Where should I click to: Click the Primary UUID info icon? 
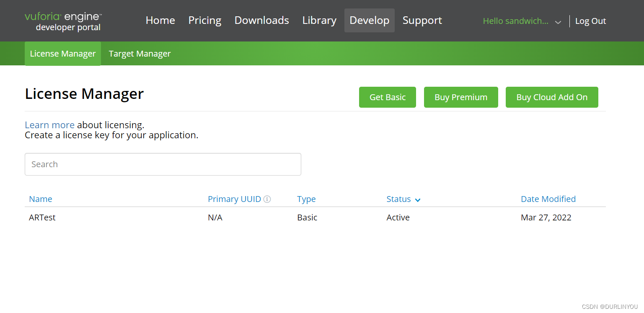[x=267, y=199]
